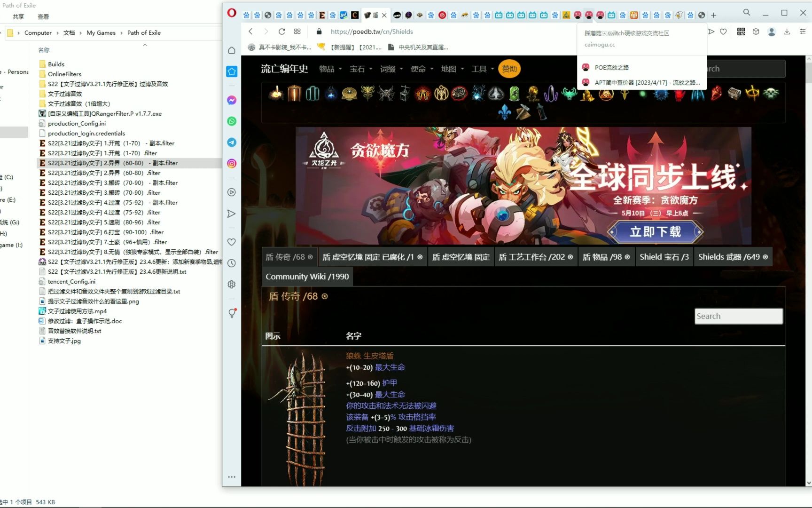Close the active poedb tab
812x508 pixels.
[x=384, y=15]
